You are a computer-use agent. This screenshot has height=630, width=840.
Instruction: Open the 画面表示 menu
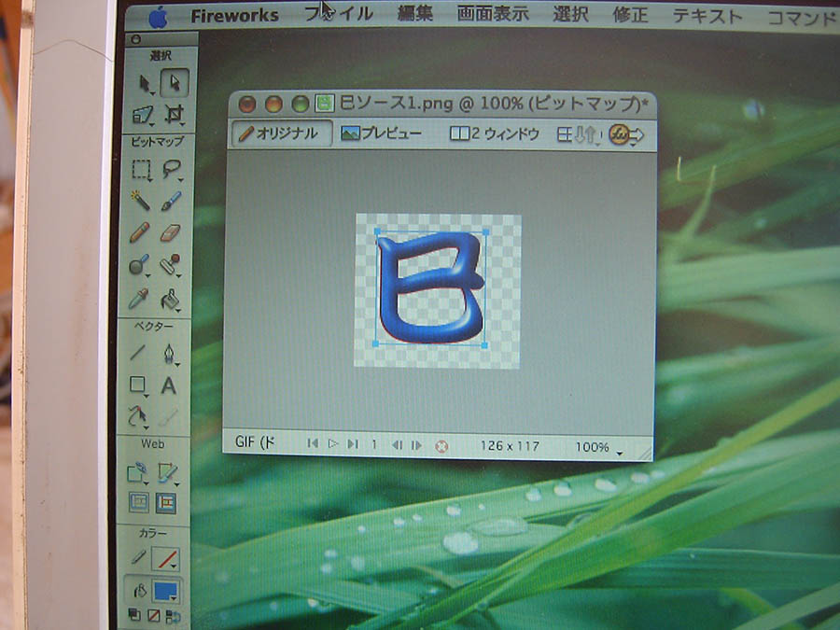492,14
